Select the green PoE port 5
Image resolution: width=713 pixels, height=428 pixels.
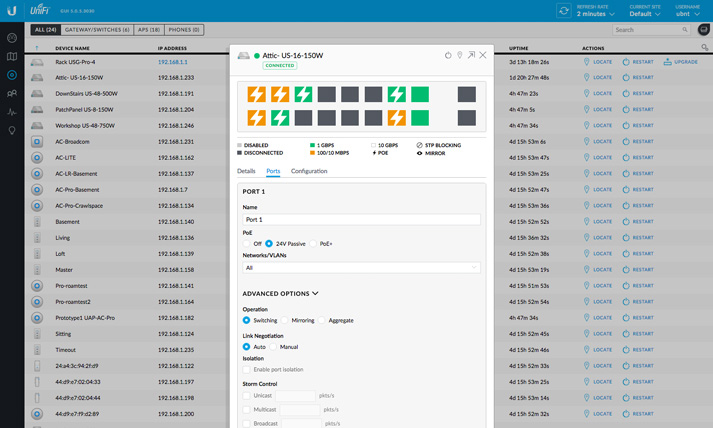[303, 94]
